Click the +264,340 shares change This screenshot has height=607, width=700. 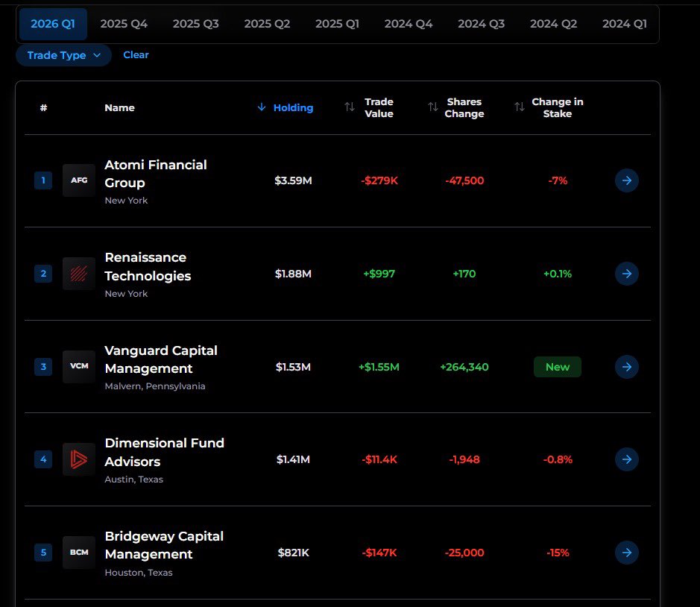464,367
